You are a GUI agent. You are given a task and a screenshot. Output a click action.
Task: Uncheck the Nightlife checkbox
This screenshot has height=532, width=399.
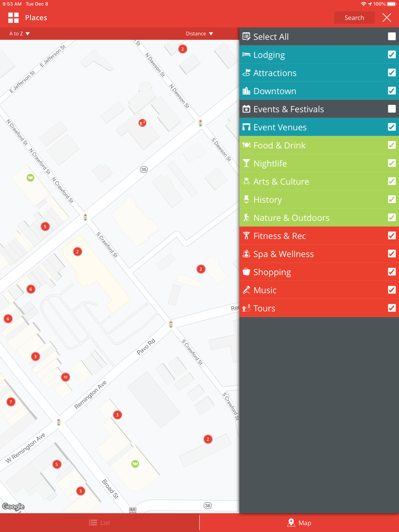coord(392,163)
